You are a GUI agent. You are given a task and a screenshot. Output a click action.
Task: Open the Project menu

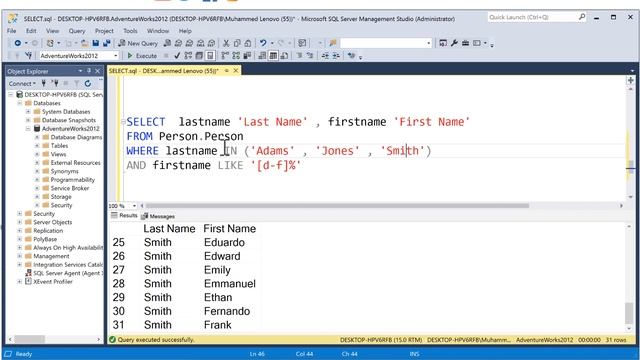pos(104,31)
